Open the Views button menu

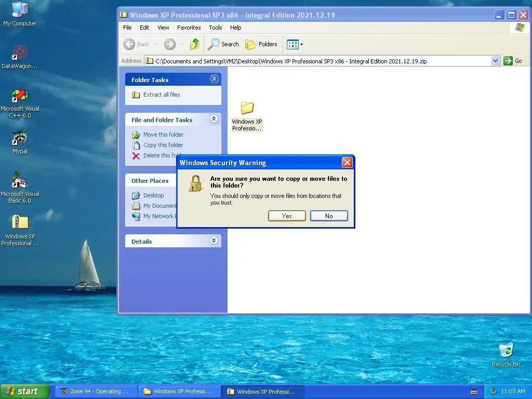295,44
